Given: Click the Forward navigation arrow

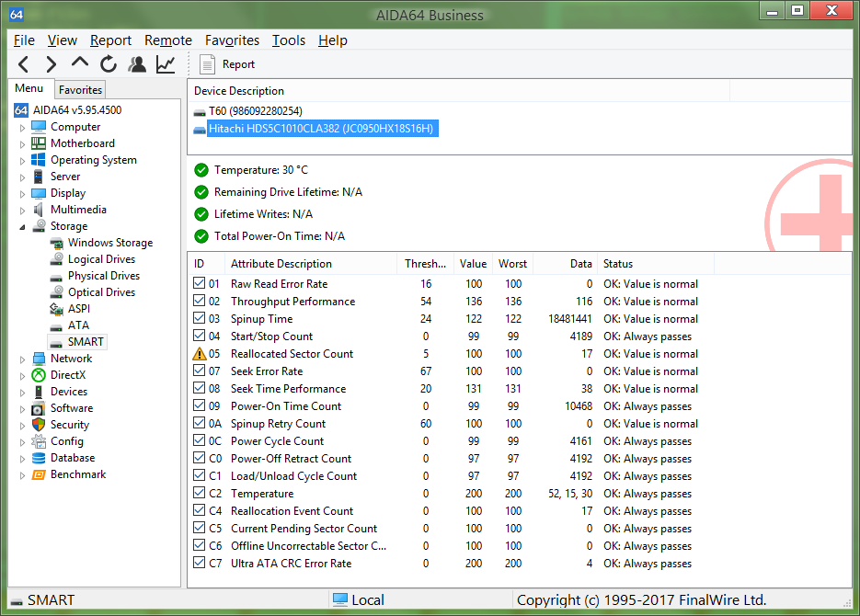Looking at the screenshot, I should point(52,64).
